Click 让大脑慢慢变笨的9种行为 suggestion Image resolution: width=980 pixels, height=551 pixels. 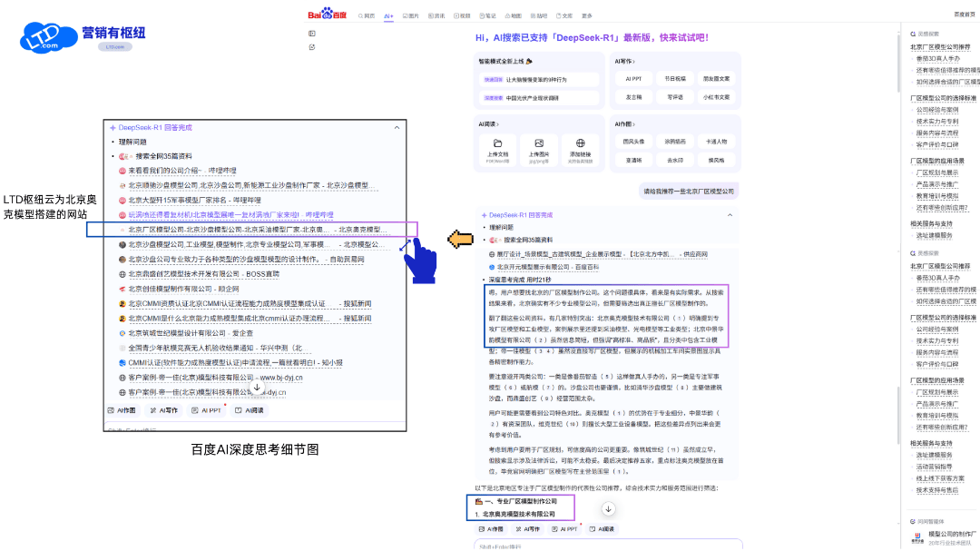pyautogui.click(x=538, y=80)
